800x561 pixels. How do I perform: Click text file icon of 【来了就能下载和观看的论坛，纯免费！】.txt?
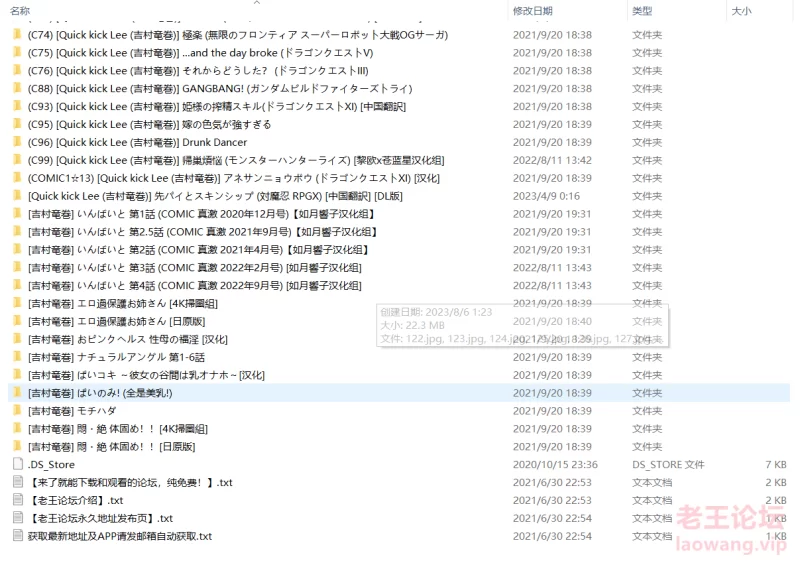click(x=18, y=481)
